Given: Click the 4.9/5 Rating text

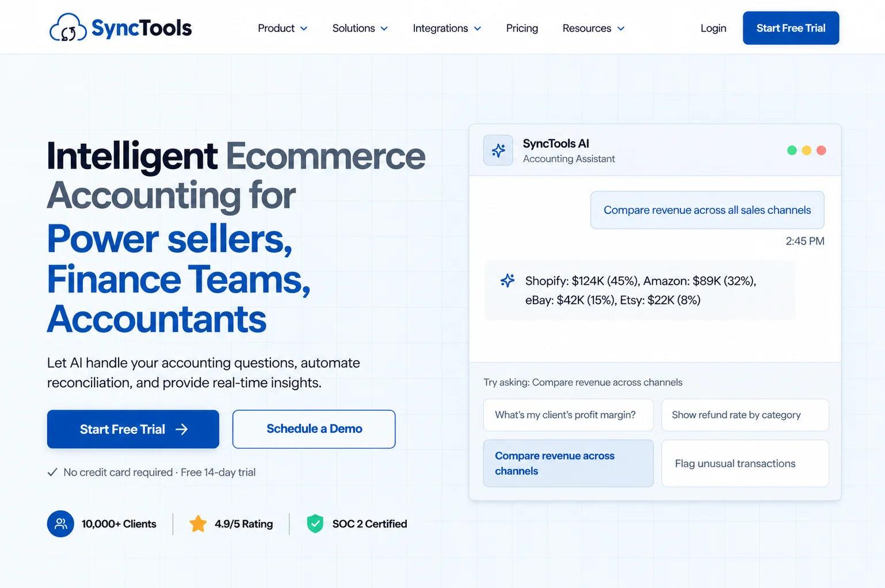Looking at the screenshot, I should point(244,524).
